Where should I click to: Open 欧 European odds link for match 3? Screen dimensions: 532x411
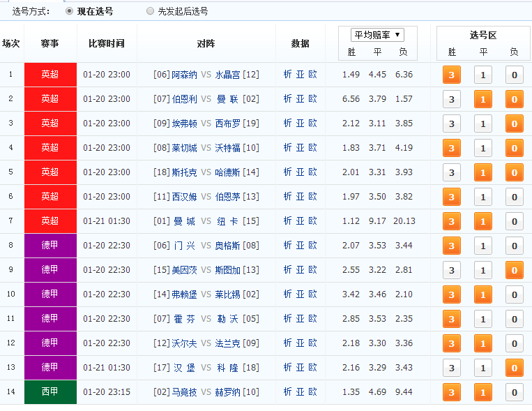coord(312,124)
